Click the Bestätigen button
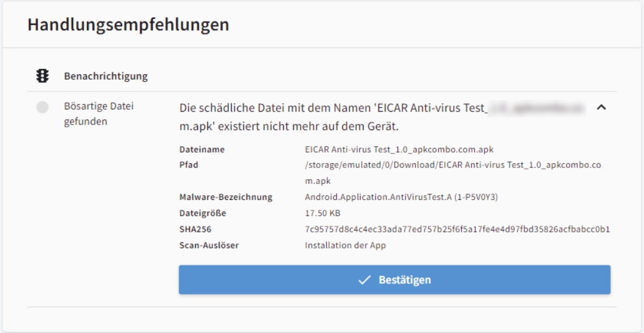644x333 pixels. coord(394,280)
